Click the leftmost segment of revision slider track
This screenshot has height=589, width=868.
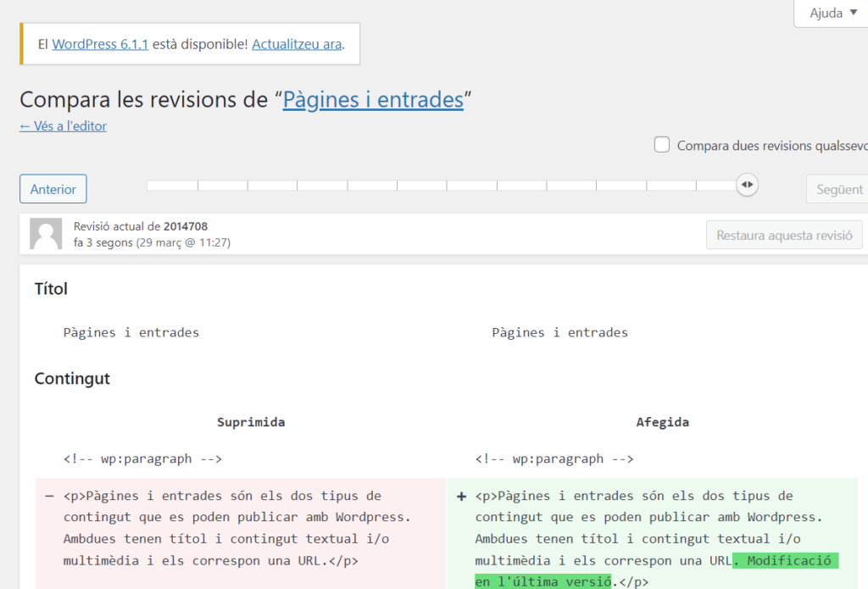172,185
